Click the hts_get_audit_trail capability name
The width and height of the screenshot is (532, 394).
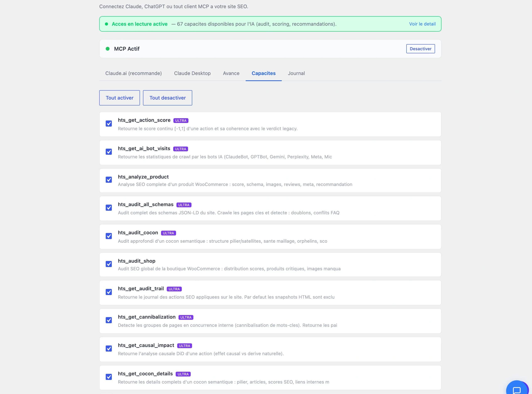(x=141, y=289)
